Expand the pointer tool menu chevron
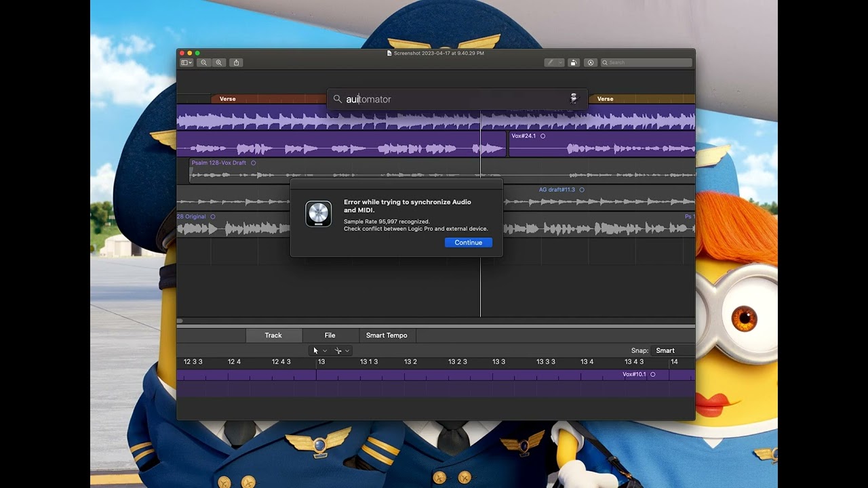868x488 pixels. pyautogui.click(x=325, y=351)
